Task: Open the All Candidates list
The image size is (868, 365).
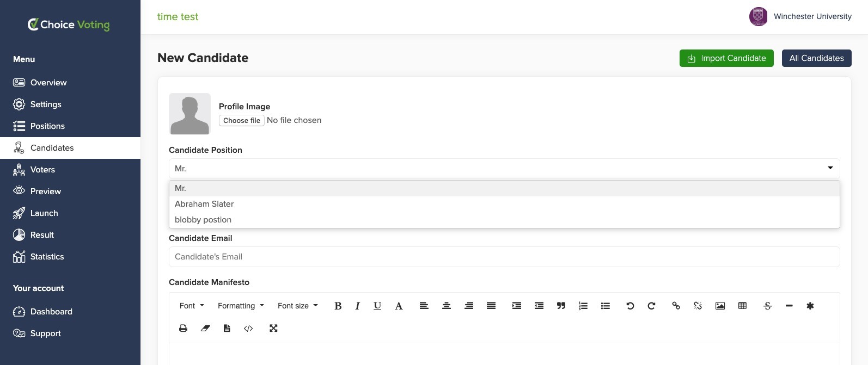Action: click(x=816, y=58)
